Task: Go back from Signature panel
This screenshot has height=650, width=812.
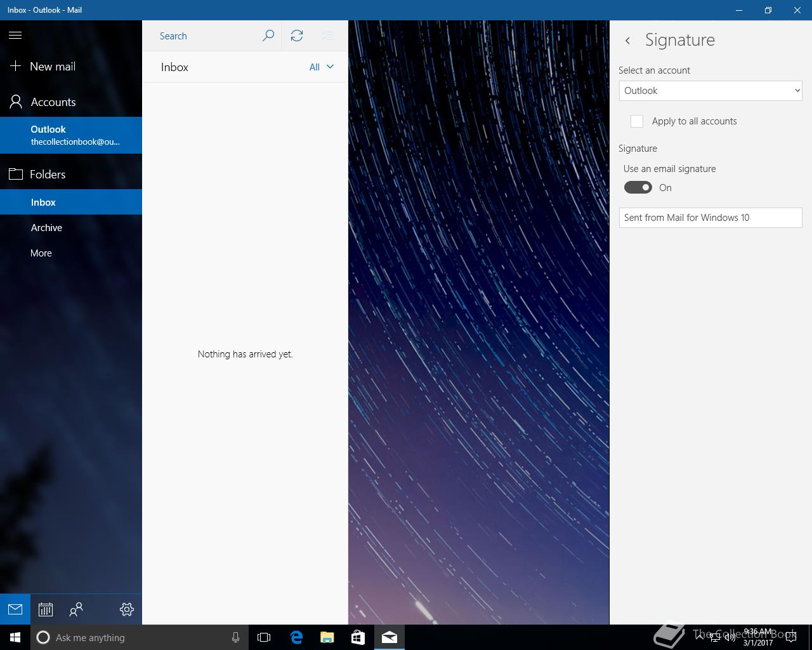Action: [627, 41]
